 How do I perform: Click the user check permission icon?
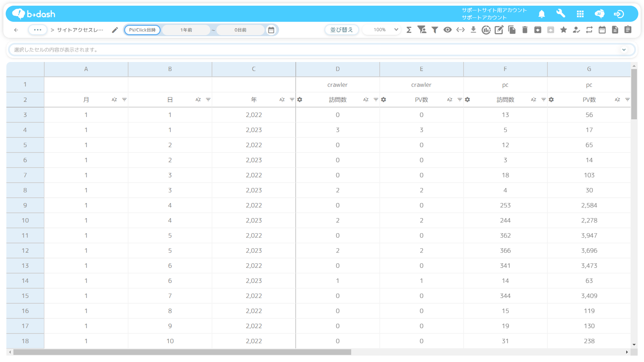(576, 30)
